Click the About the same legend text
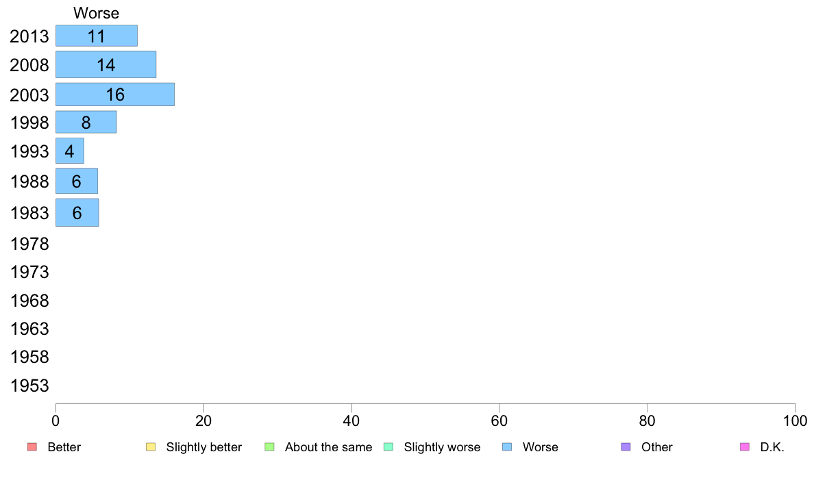Viewport: 814px width, 504px height. point(328,447)
